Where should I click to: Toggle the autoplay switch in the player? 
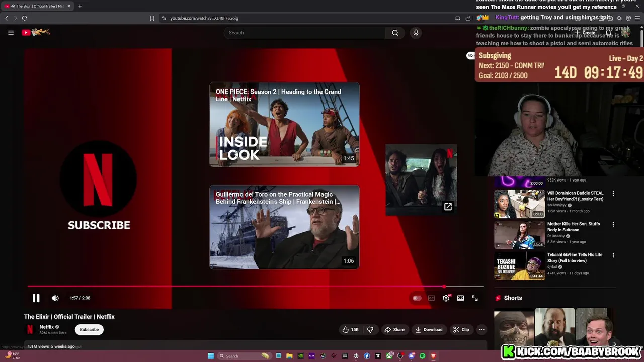point(417,298)
